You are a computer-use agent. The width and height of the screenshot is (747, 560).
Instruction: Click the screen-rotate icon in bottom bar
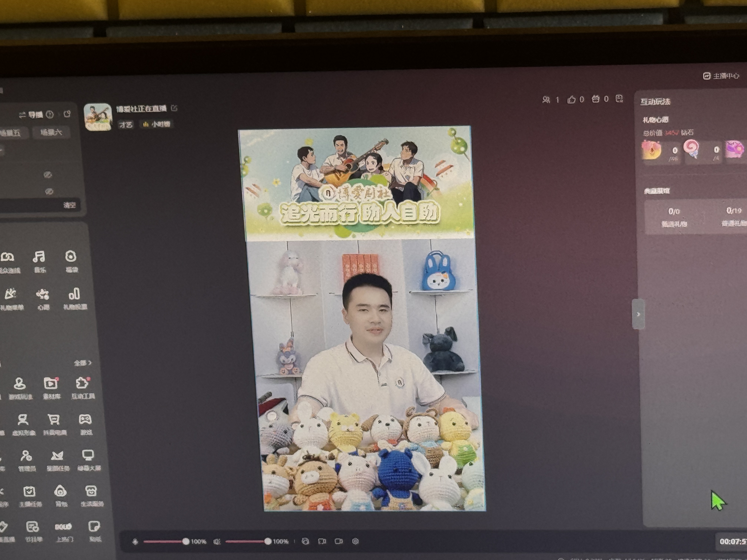(322, 541)
